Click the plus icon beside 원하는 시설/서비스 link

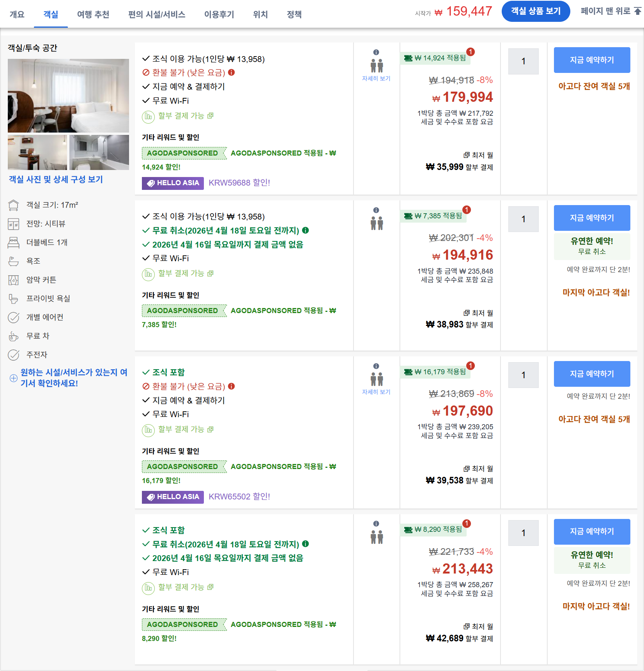[13, 378]
